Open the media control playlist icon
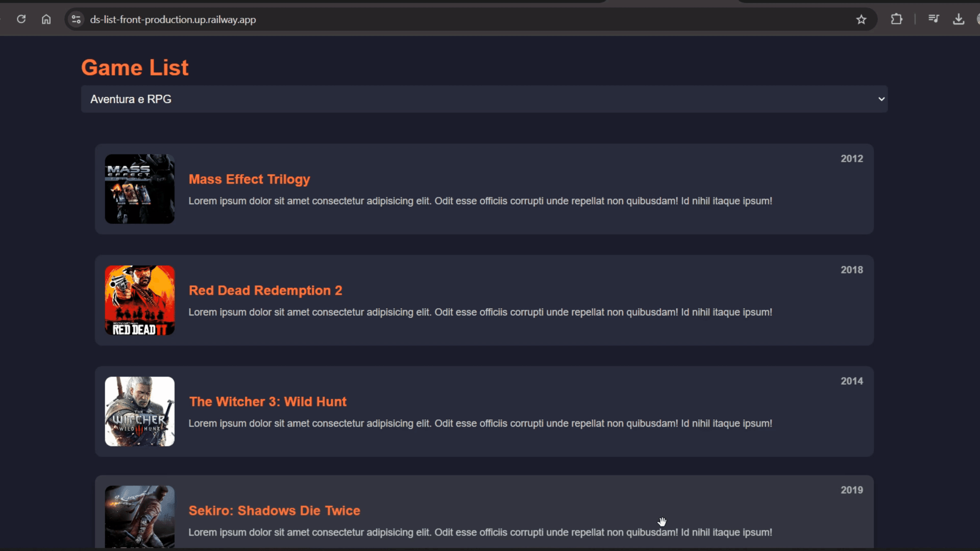This screenshot has height=551, width=980. (934, 19)
